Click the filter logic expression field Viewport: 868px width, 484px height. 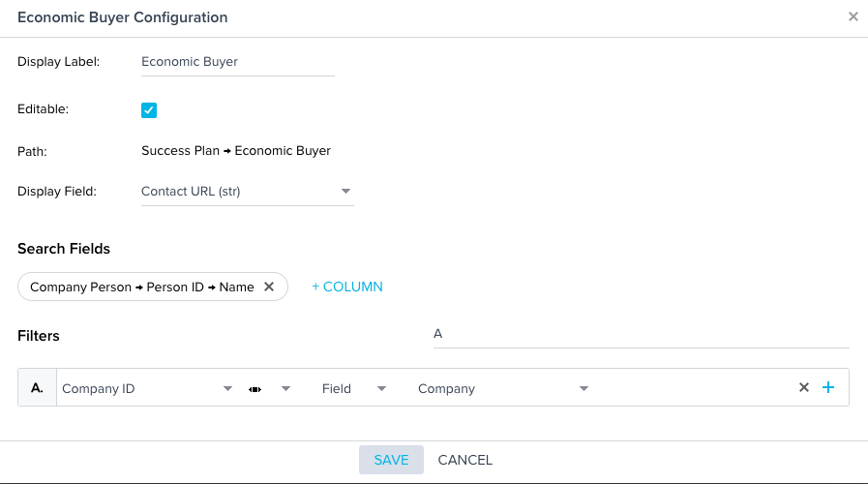pos(641,335)
